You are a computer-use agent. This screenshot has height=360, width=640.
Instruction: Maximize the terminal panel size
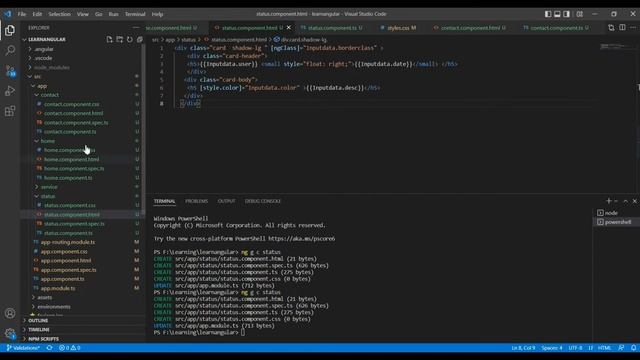(x=625, y=201)
